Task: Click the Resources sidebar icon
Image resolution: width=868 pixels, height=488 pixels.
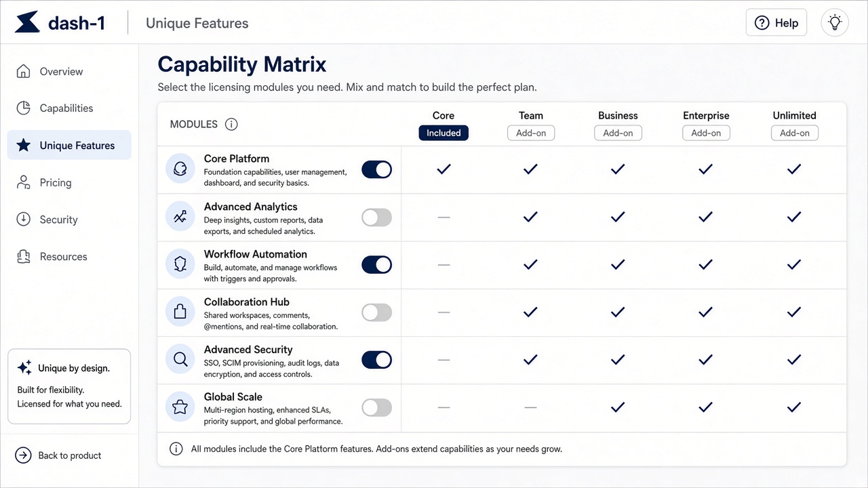Action: (23, 256)
